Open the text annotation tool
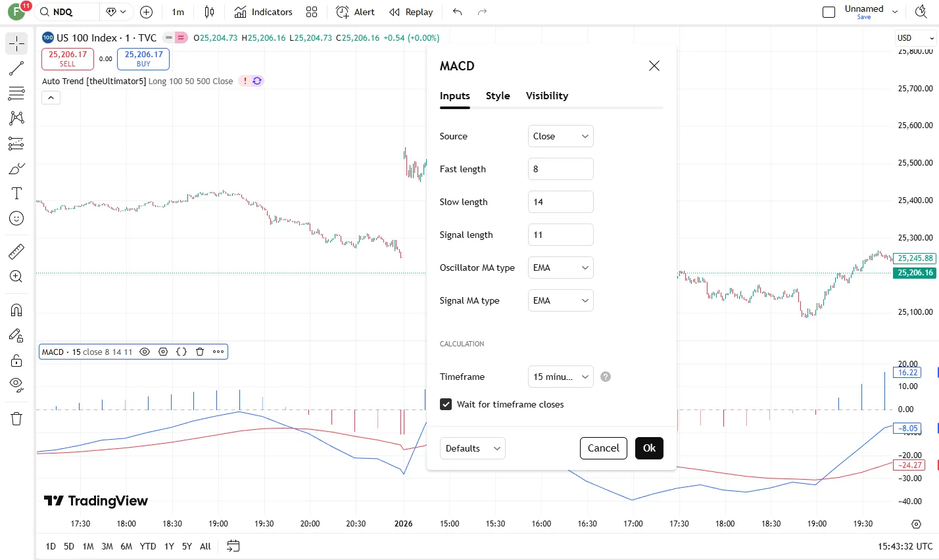The image size is (939, 560). [x=16, y=193]
